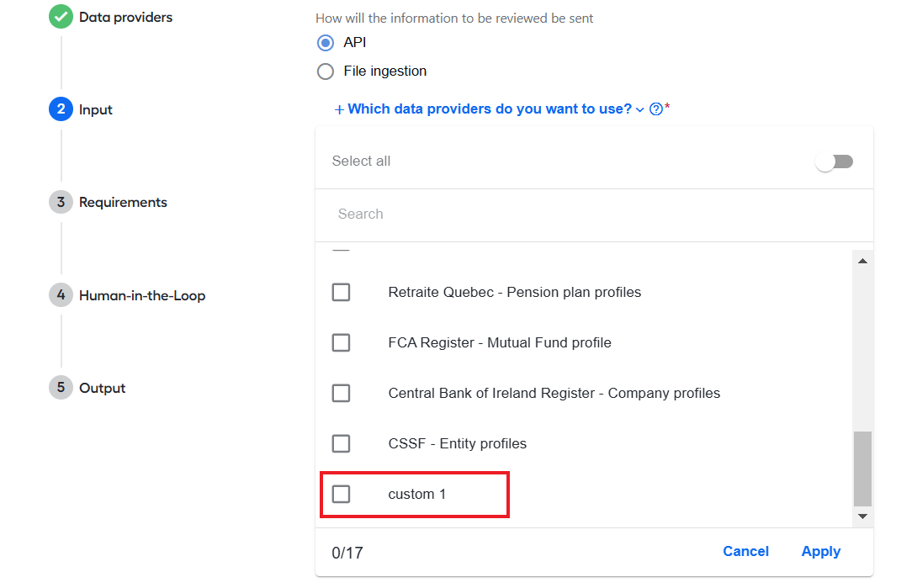Click the scrollbar down arrow
This screenshot has width=917, height=588.
click(862, 516)
